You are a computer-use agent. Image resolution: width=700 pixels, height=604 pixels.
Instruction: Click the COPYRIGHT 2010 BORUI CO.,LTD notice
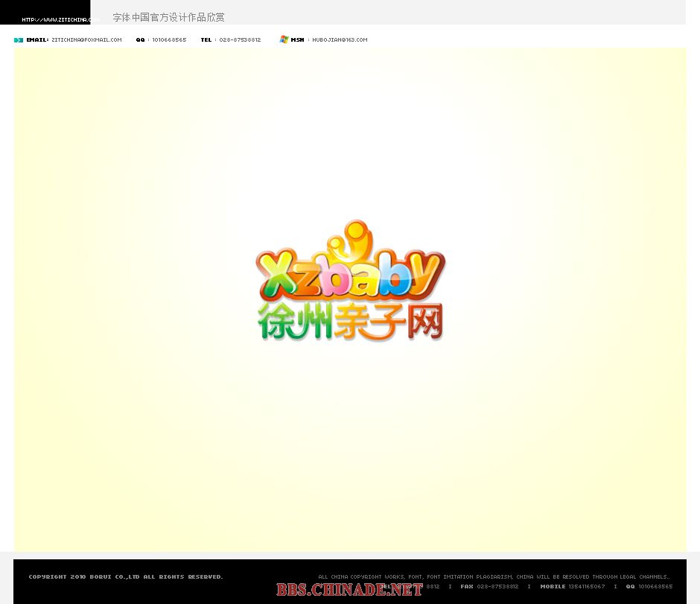pos(126,576)
